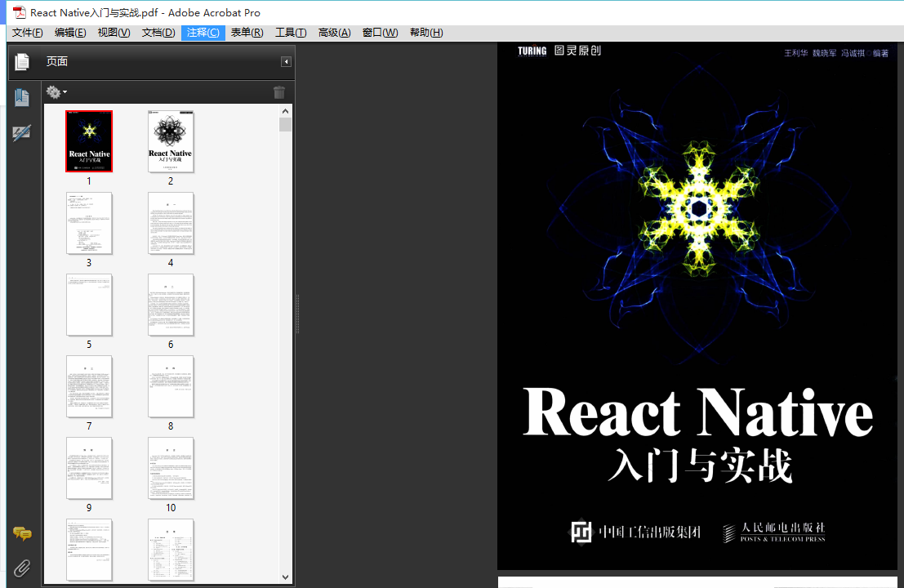Open the Signatures panel icon
Viewport: 904px width, 588px height.
pyautogui.click(x=21, y=134)
